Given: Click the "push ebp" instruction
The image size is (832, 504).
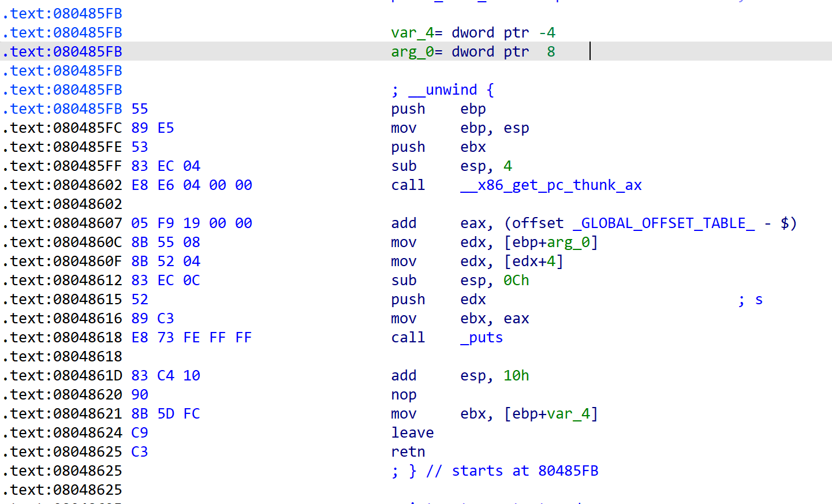Looking at the screenshot, I should [x=438, y=109].
